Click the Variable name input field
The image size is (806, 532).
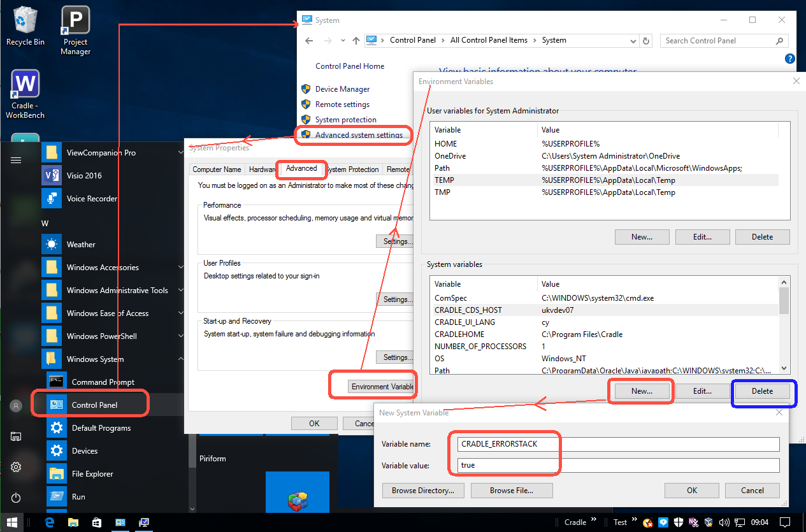(x=618, y=444)
